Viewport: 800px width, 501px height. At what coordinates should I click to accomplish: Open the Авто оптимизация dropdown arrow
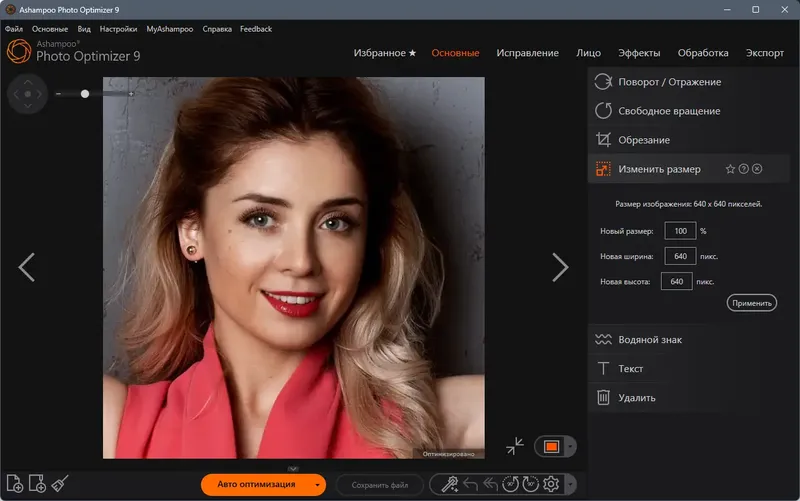(318, 485)
